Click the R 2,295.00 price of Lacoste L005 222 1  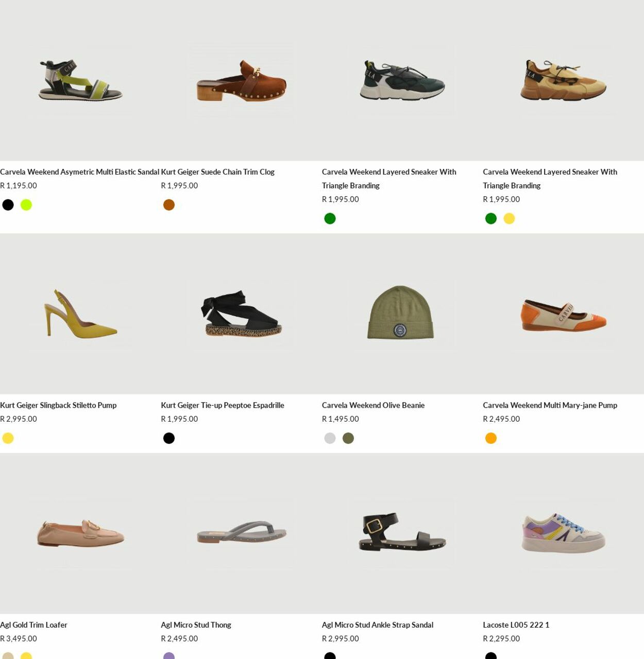[501, 639]
